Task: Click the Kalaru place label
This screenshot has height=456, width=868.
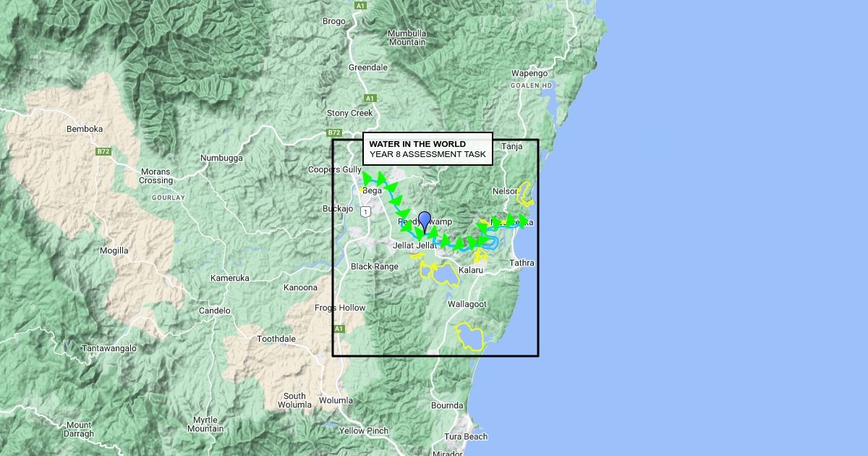Action: (470, 270)
